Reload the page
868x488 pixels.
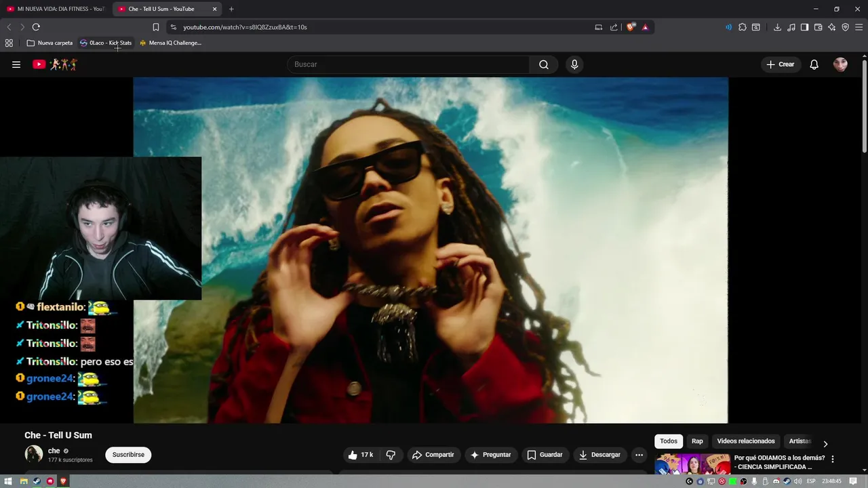point(36,27)
